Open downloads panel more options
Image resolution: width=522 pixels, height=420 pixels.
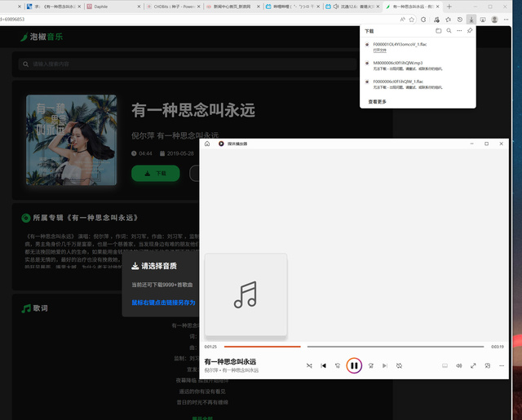[x=458, y=30]
